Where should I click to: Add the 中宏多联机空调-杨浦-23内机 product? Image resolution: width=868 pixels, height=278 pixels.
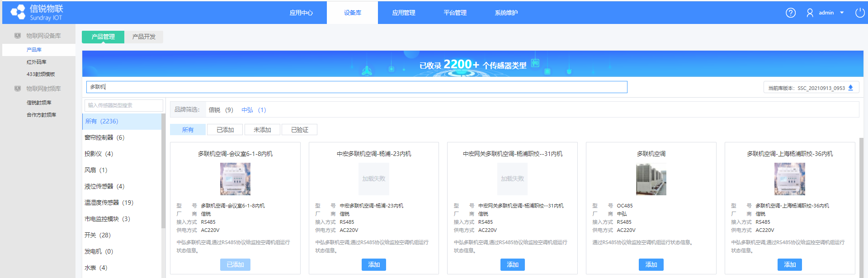click(373, 264)
